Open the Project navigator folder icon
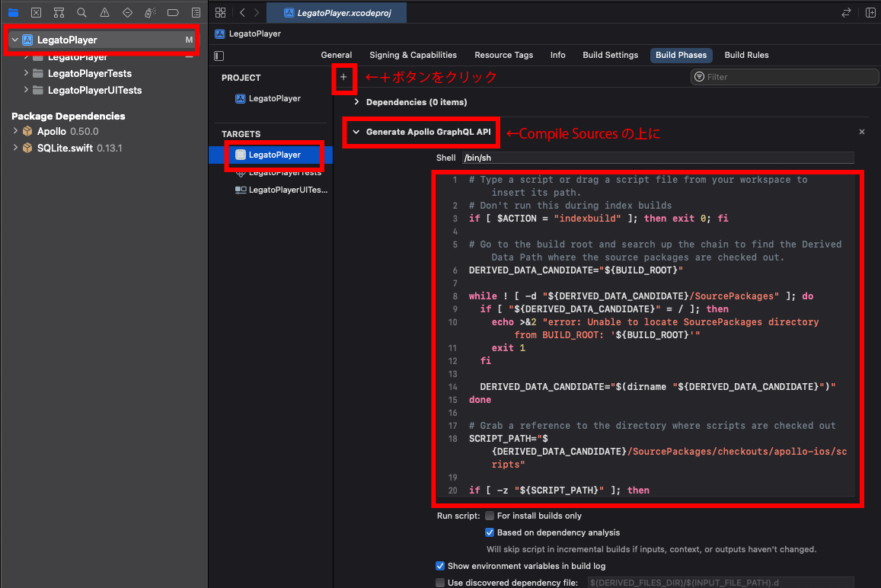This screenshot has width=881, height=588. tap(13, 12)
